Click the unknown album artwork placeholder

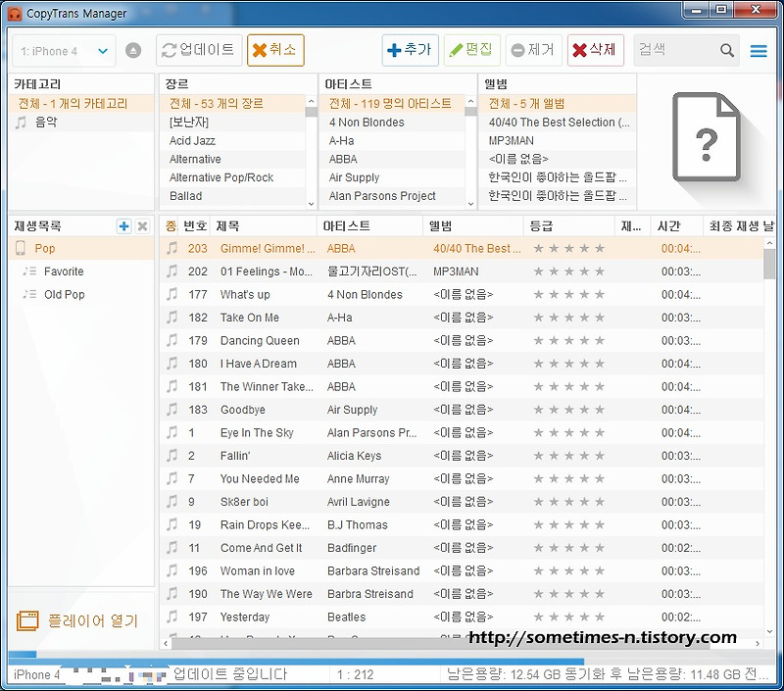point(706,136)
